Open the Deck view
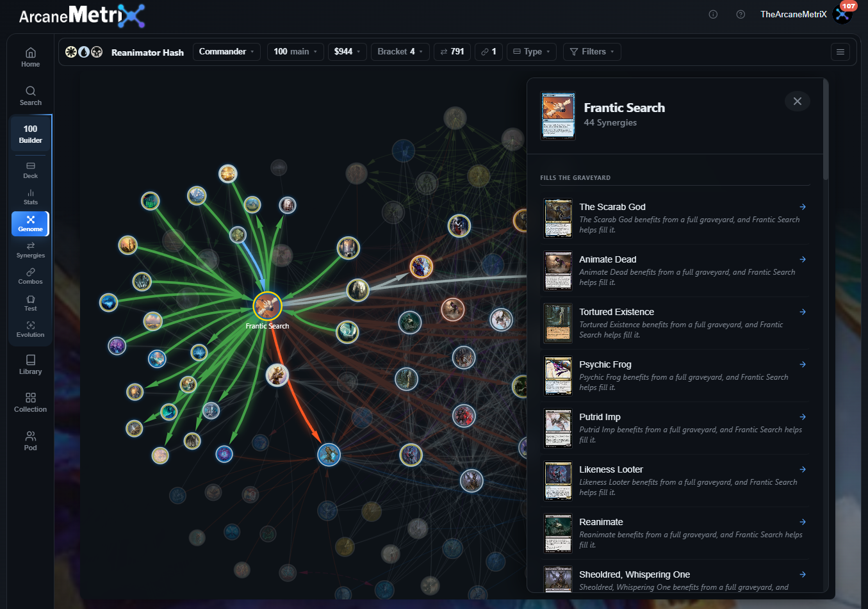Viewport: 868px width, 609px height. pyautogui.click(x=30, y=170)
